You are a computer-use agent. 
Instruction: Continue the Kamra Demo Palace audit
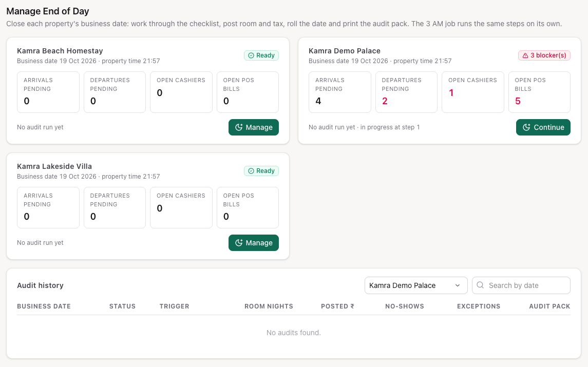click(543, 127)
